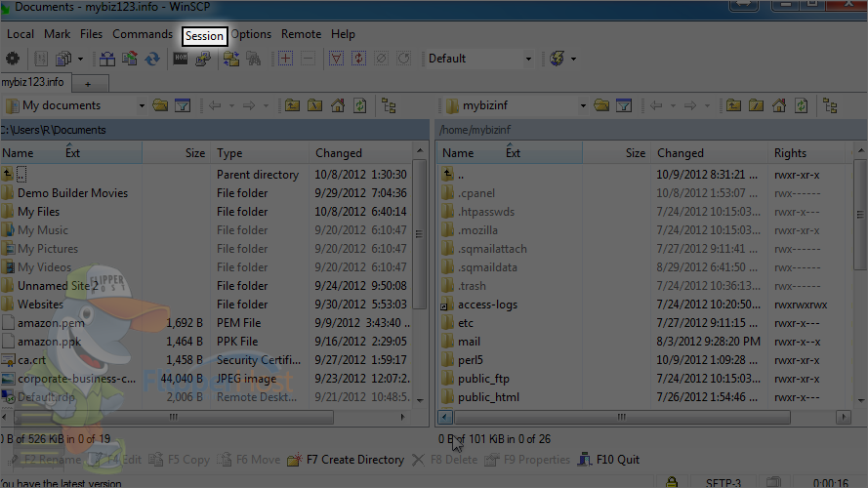This screenshot has height=488, width=868.
Task: Click the F10 Quit button
Action: pos(608,460)
